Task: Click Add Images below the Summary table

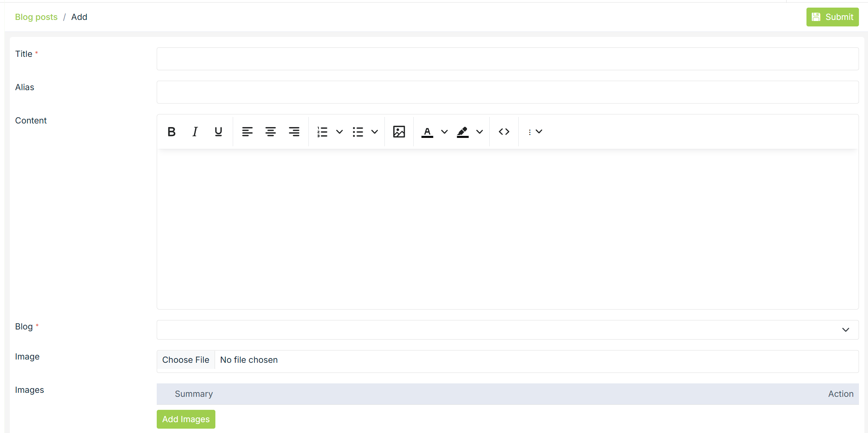Action: (x=186, y=419)
